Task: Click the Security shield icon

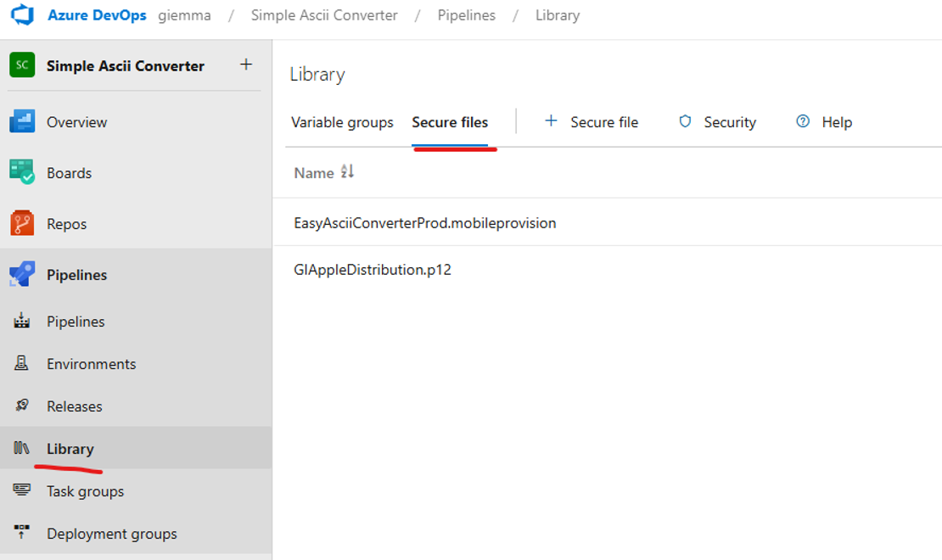Action: 685,122
